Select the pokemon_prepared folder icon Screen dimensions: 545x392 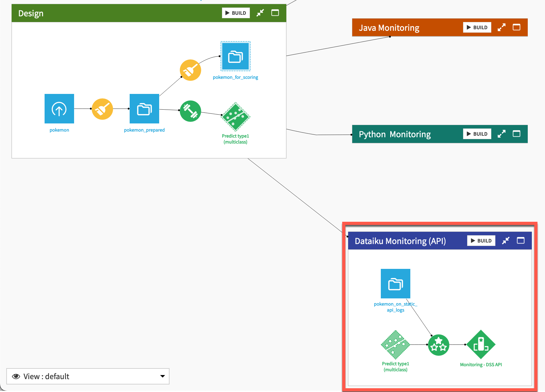click(144, 109)
